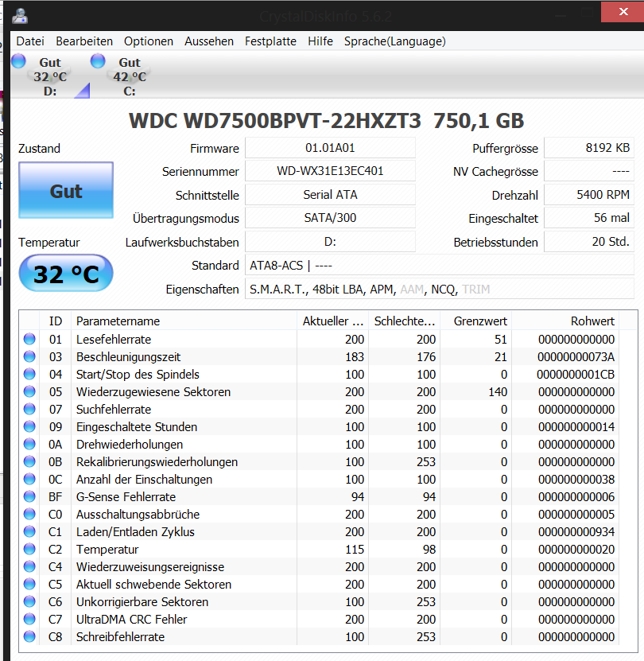This screenshot has height=661, width=644.
Task: Click the Parametername column header
Action: [x=184, y=321]
